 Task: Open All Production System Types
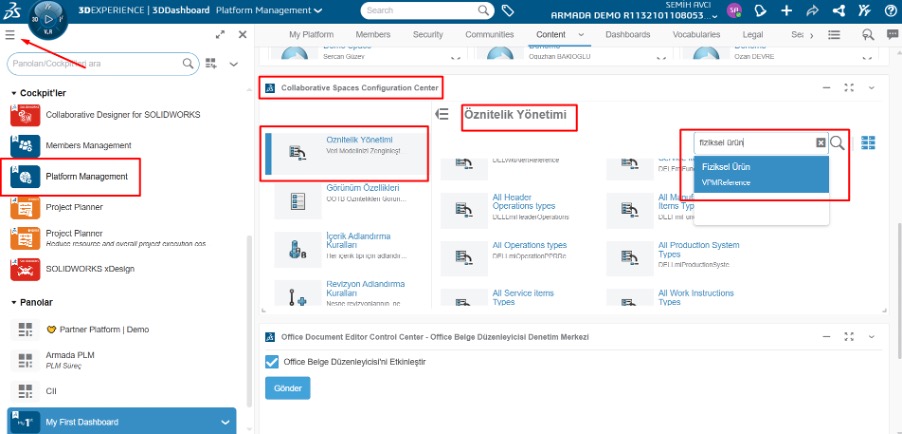(698, 249)
